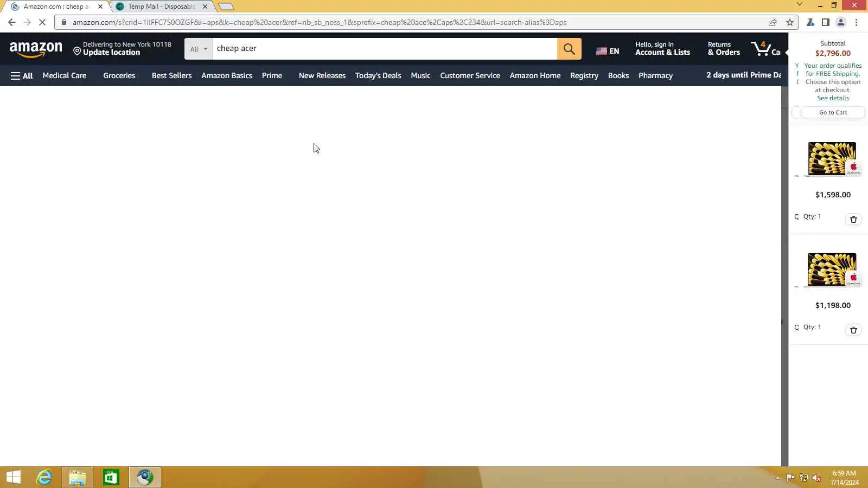Click the Windows Start button
This screenshot has height=488, width=868.
point(13,477)
